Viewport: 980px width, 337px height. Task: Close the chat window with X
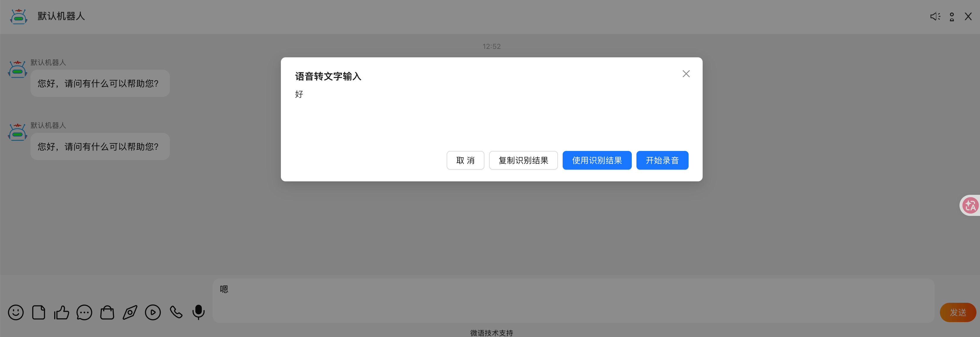[x=968, y=16]
